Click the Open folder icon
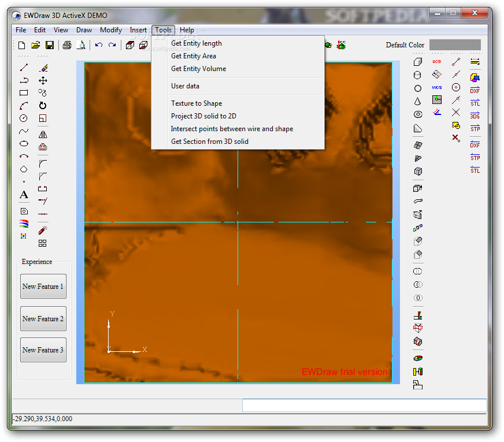Viewport: 504px width, 442px height. [36, 45]
